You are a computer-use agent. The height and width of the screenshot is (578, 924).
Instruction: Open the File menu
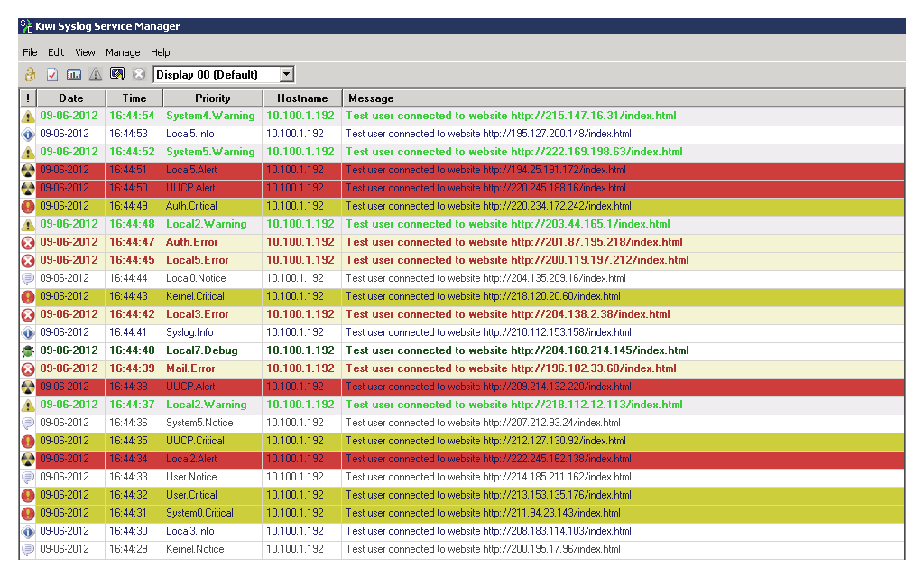point(30,52)
